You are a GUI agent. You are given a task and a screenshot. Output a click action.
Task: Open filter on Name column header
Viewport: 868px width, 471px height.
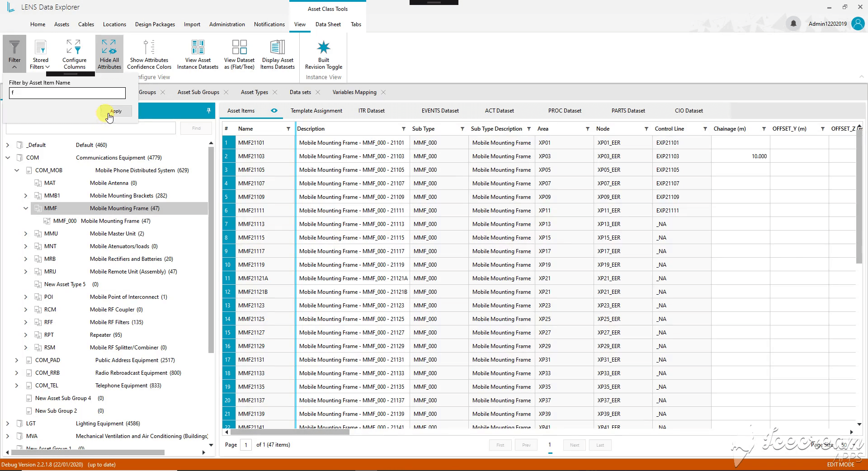point(288,129)
